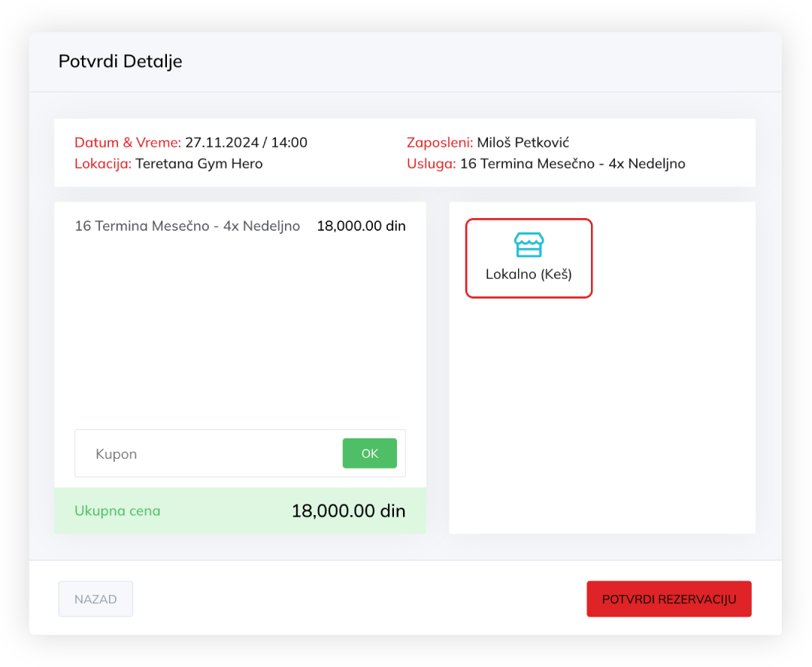Click the store icon for local payment
The image size is (812, 667).
(x=529, y=244)
